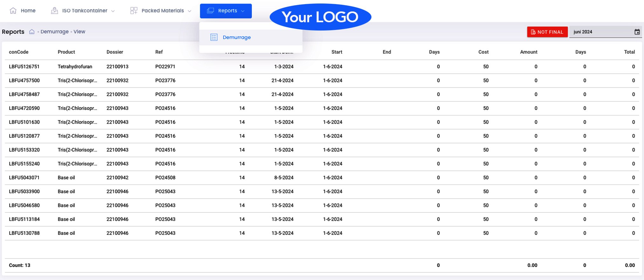
Task: Click dossier 22100913
Action: 117,66
